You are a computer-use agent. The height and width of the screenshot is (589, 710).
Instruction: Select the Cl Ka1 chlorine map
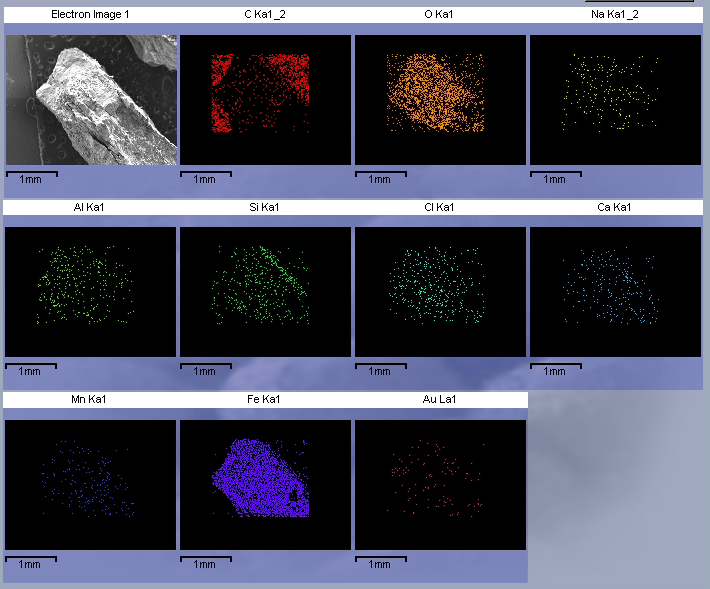441,292
